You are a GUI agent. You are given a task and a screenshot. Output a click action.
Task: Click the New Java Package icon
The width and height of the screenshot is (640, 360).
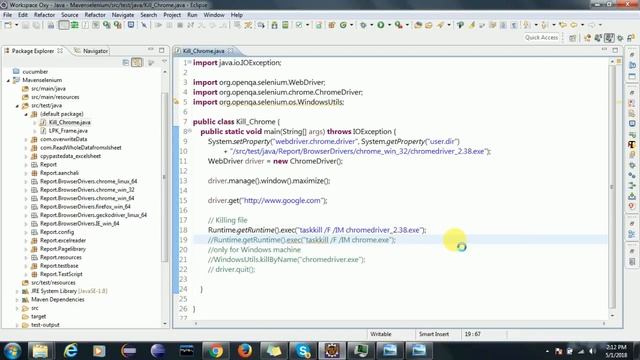click(x=331, y=25)
